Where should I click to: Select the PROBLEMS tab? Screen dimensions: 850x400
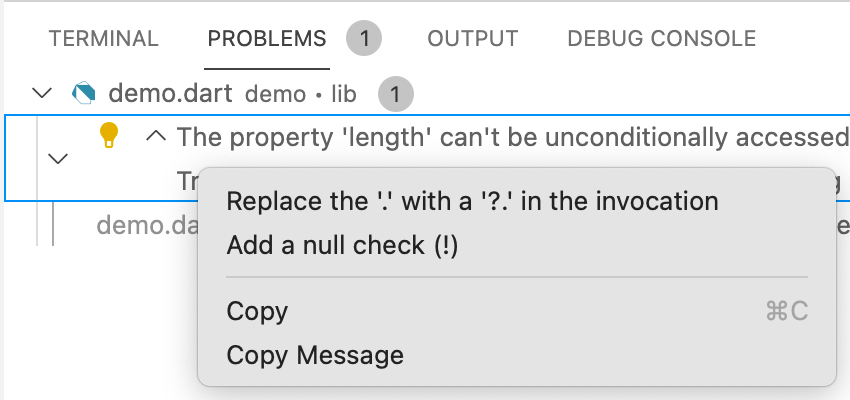click(x=267, y=38)
